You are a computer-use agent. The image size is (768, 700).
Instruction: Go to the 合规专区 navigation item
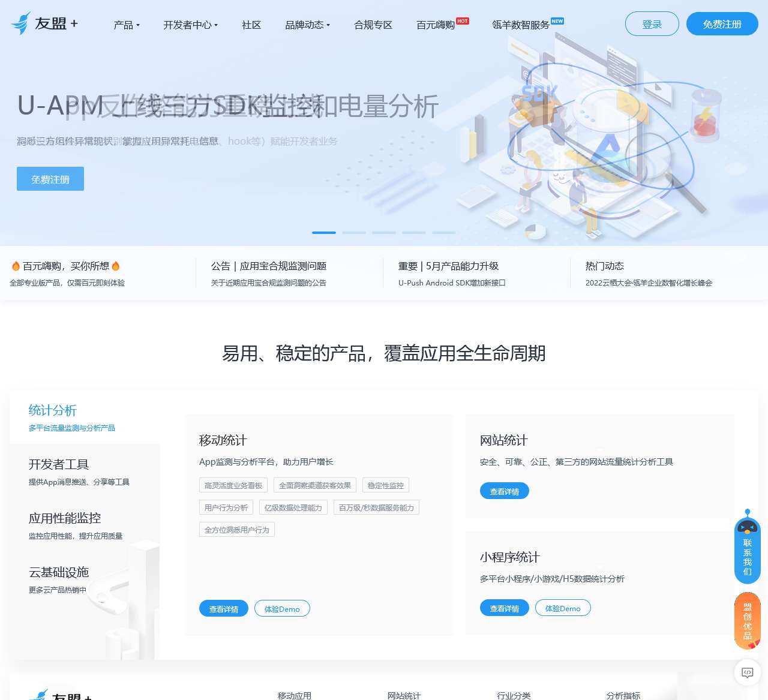pyautogui.click(x=373, y=25)
